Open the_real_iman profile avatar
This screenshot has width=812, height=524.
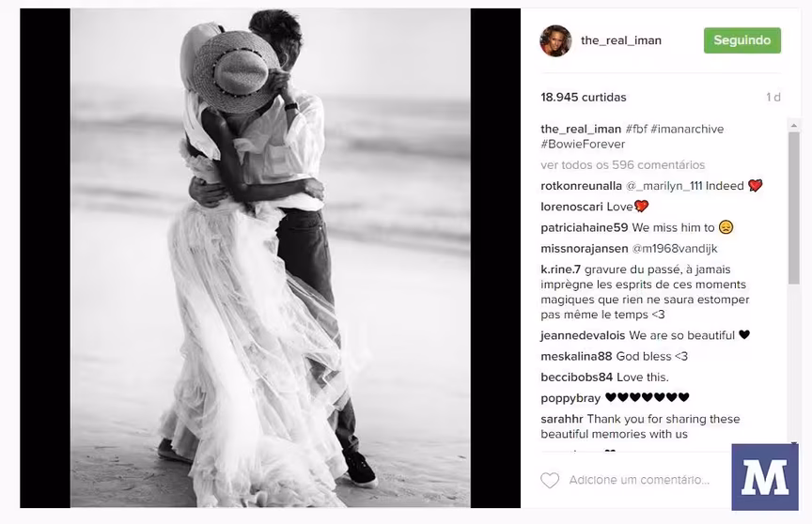click(555, 40)
